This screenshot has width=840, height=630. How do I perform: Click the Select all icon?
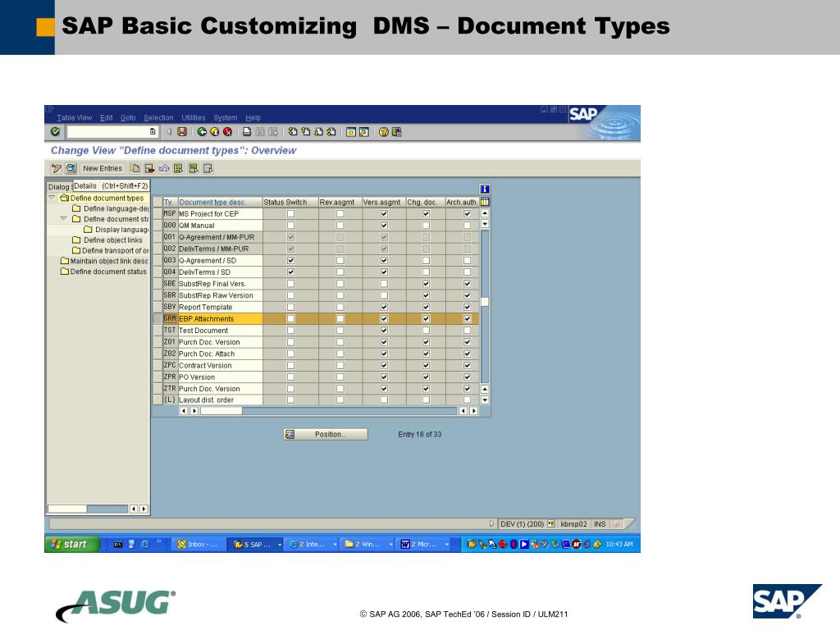[178, 168]
